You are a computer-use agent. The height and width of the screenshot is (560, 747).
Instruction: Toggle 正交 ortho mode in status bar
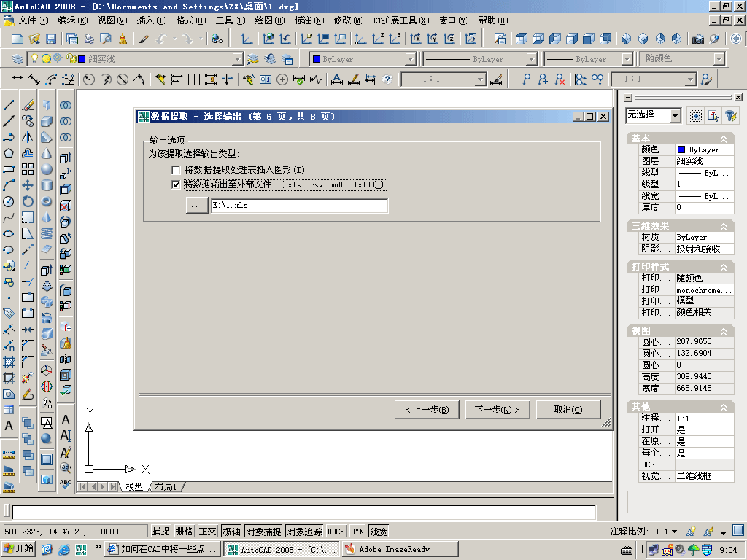click(207, 532)
